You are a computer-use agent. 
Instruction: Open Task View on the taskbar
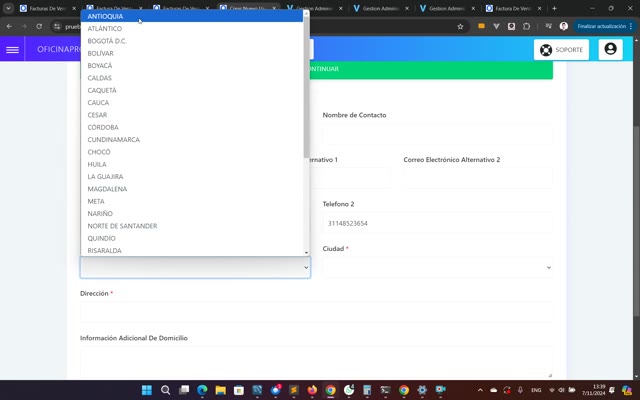tap(184, 390)
